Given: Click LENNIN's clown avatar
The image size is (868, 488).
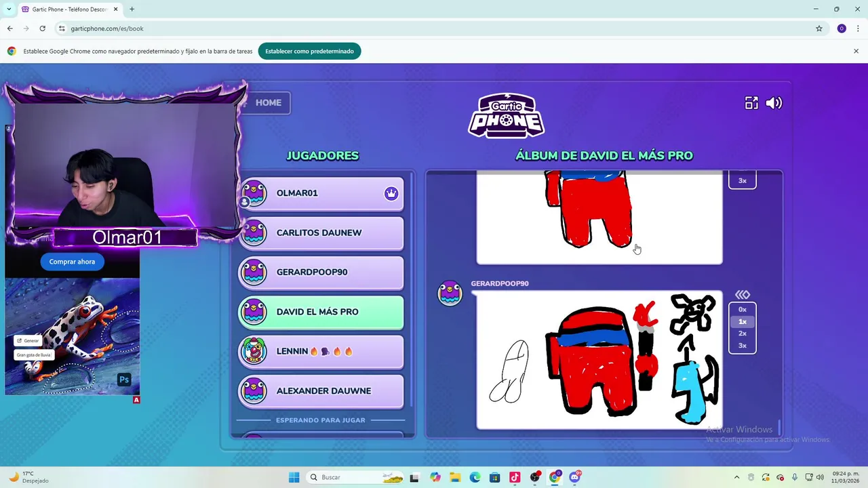Looking at the screenshot, I should (254, 351).
